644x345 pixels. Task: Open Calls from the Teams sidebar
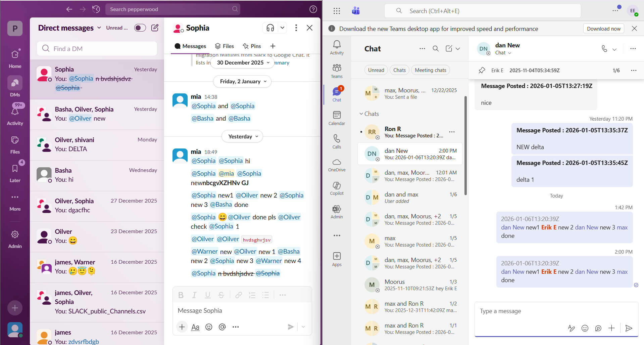[337, 141]
